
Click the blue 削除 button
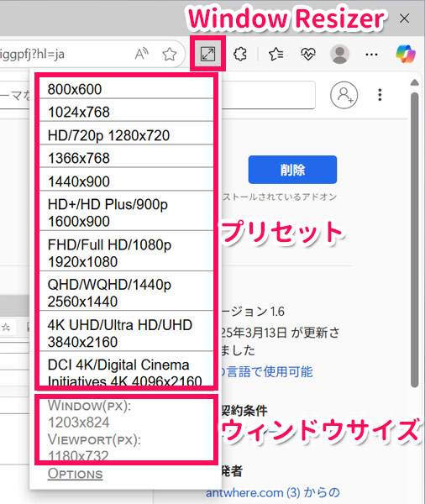point(292,170)
